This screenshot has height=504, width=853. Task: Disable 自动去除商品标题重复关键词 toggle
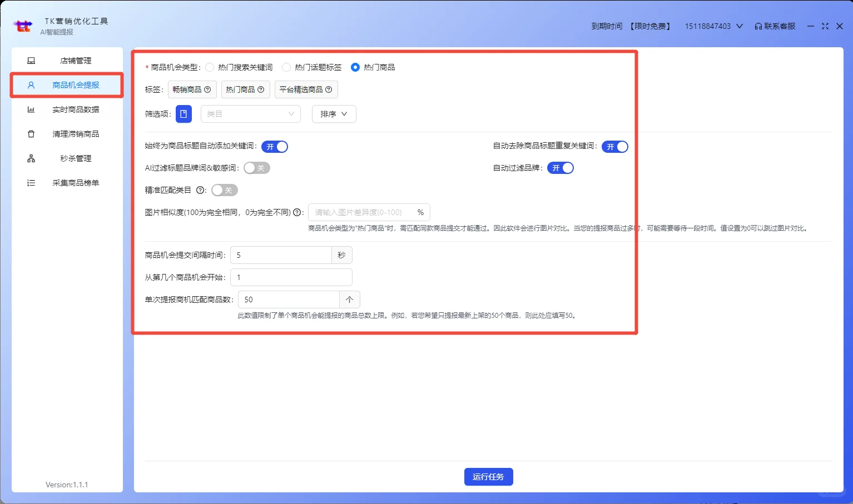[x=614, y=147]
